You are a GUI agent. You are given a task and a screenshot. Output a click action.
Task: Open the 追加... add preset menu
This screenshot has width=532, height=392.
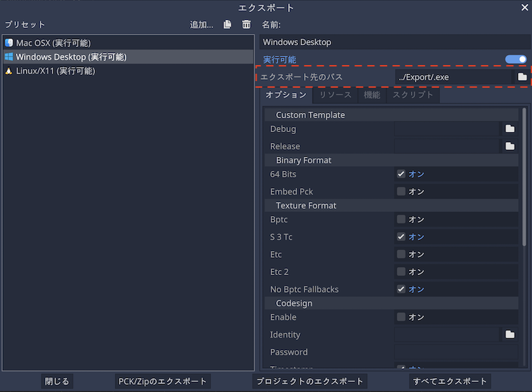point(201,25)
